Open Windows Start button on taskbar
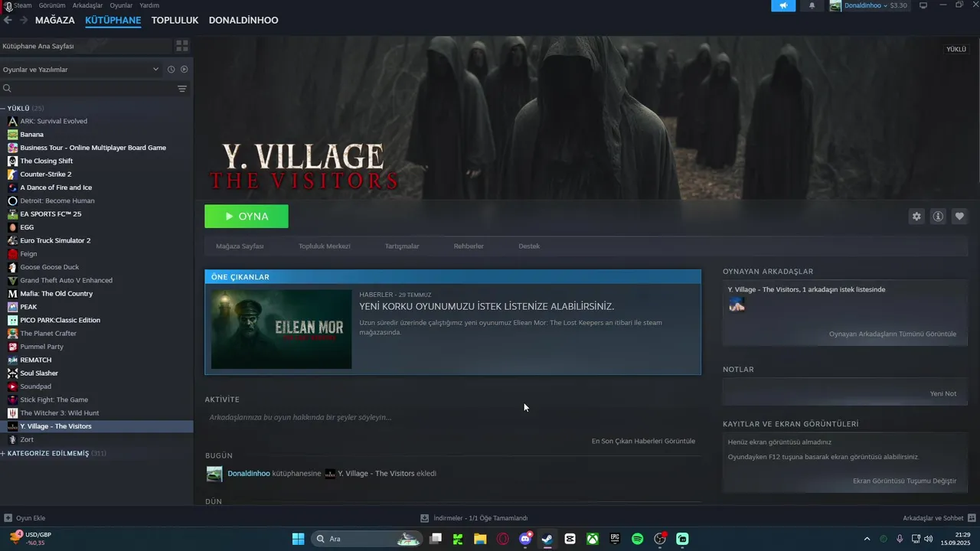This screenshot has width=980, height=551. click(298, 539)
